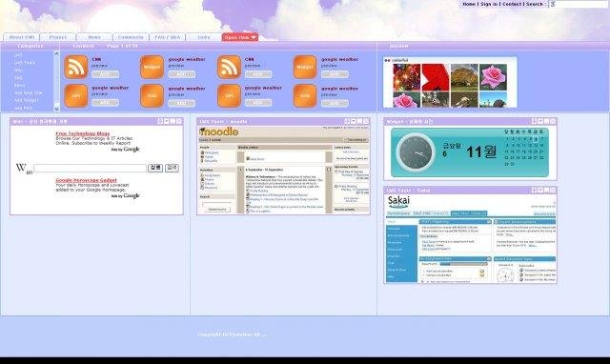Viewport: 610px width, 364px height.
Task: Click the orange 'widget' icon beside the first google weather
Action: (152, 67)
